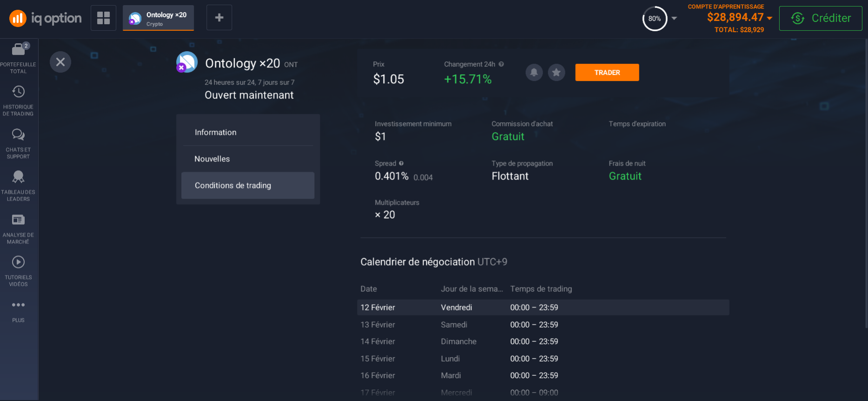This screenshot has width=868, height=401.
Task: Close the asset info panel
Action: [60, 62]
